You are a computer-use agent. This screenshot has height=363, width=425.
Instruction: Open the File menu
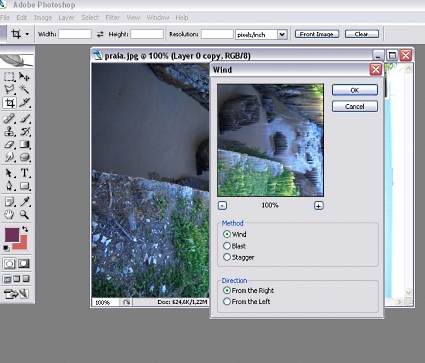pyautogui.click(x=4, y=18)
